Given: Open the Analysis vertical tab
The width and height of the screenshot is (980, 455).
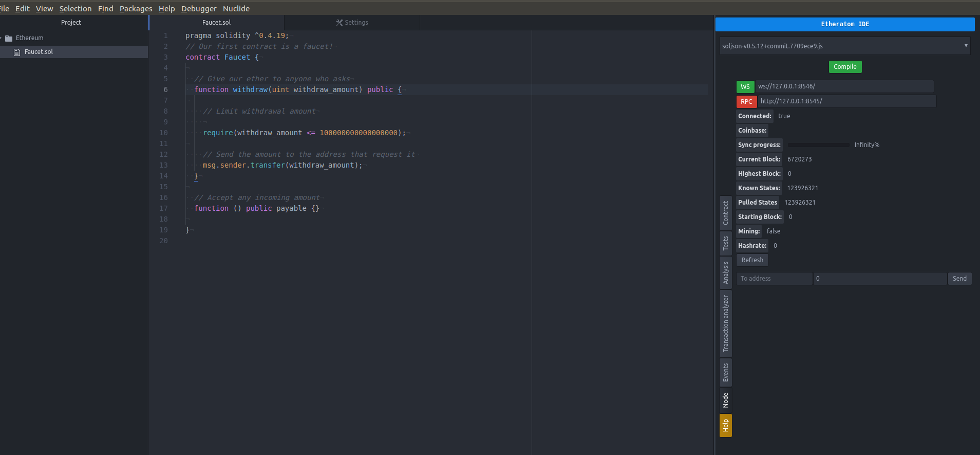Looking at the screenshot, I should click(725, 272).
